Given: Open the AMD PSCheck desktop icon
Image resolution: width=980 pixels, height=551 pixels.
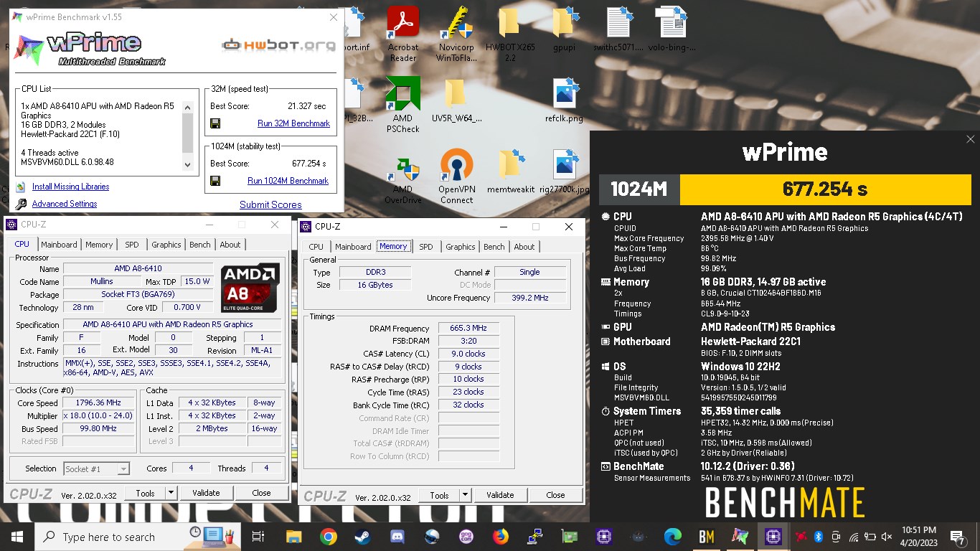Looking at the screenshot, I should [x=402, y=105].
